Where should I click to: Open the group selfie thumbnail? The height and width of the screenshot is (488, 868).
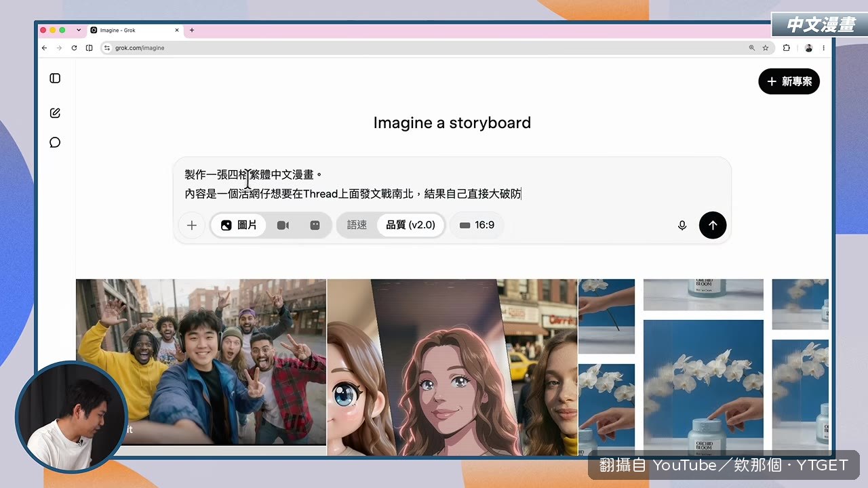tap(201, 362)
